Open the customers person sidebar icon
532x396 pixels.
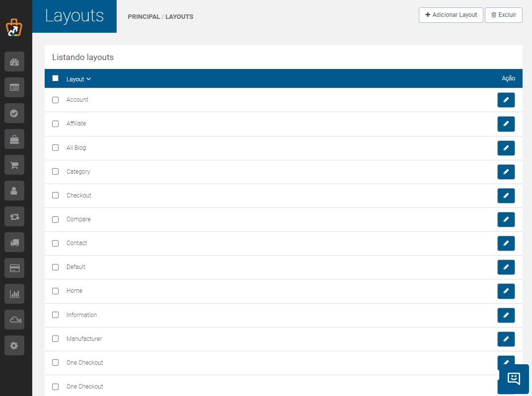[x=14, y=191]
